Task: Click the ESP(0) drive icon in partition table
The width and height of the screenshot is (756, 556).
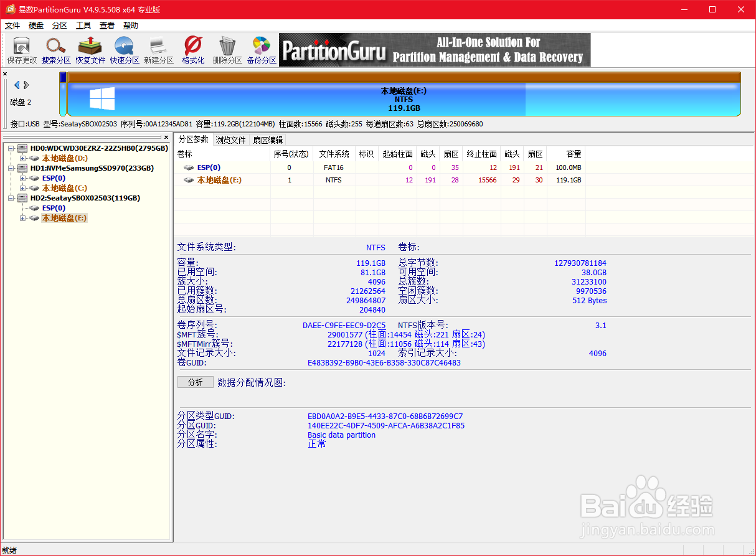Action: pos(189,167)
